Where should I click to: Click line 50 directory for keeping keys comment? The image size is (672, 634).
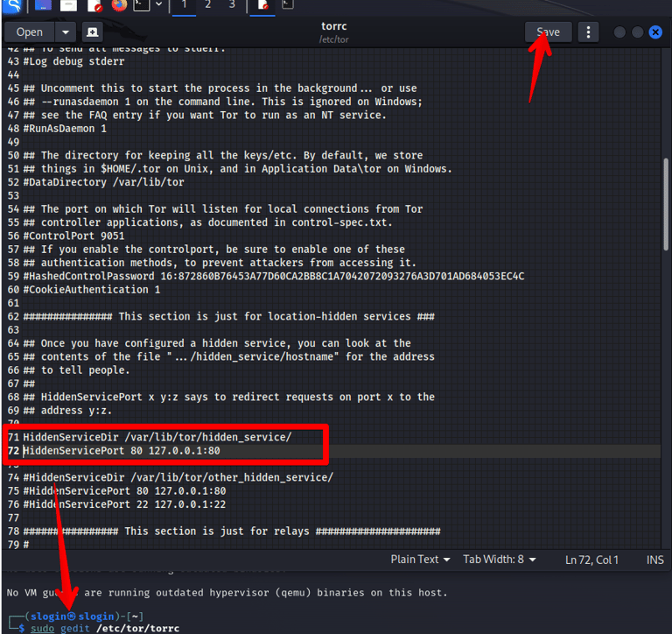pyautogui.click(x=223, y=155)
